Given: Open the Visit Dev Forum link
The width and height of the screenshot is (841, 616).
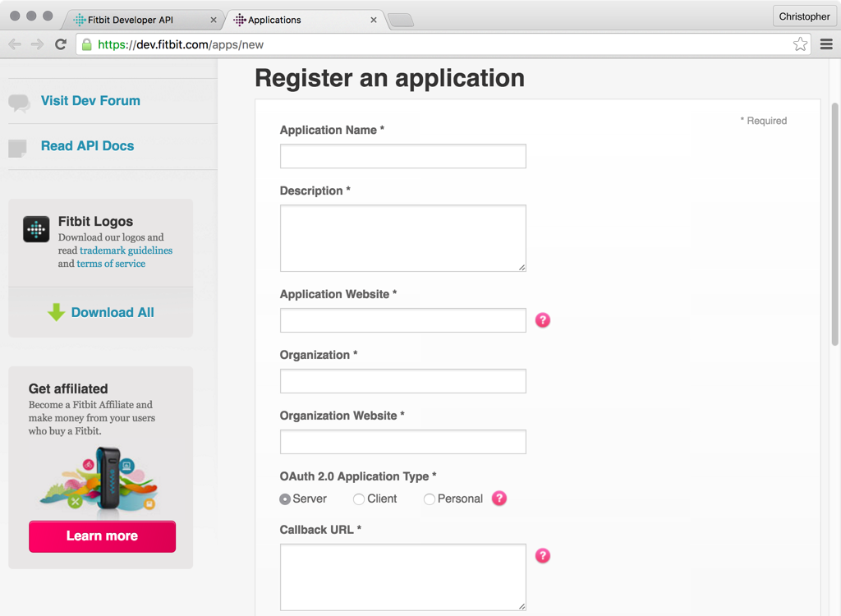Looking at the screenshot, I should point(90,100).
